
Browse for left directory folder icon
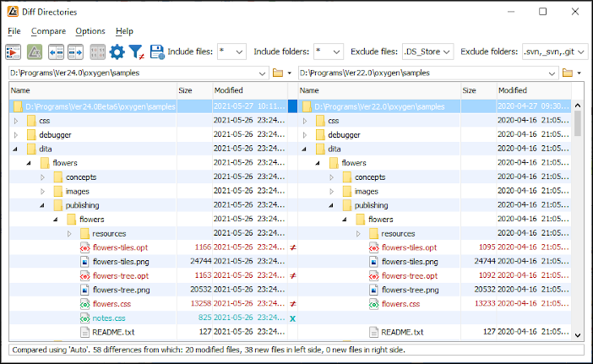tap(278, 73)
